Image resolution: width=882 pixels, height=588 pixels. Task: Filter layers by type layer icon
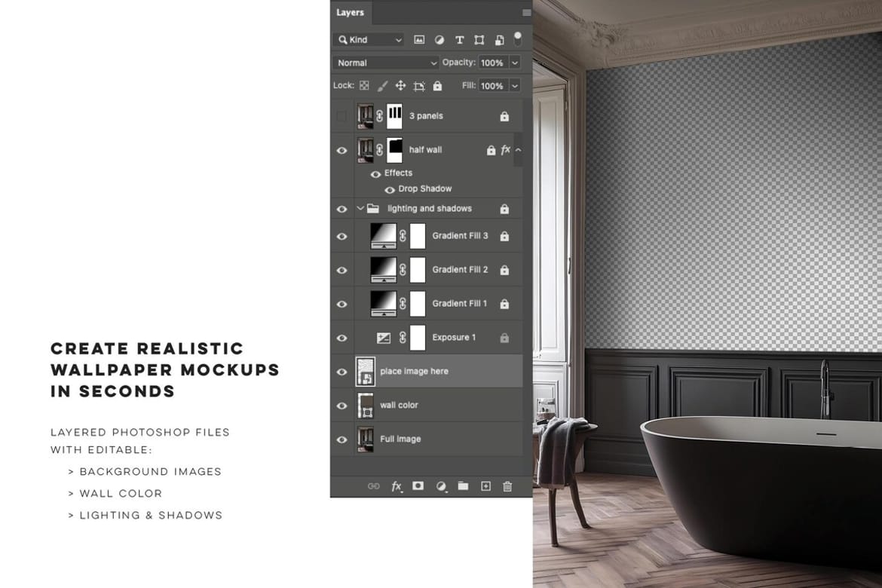[x=460, y=39]
